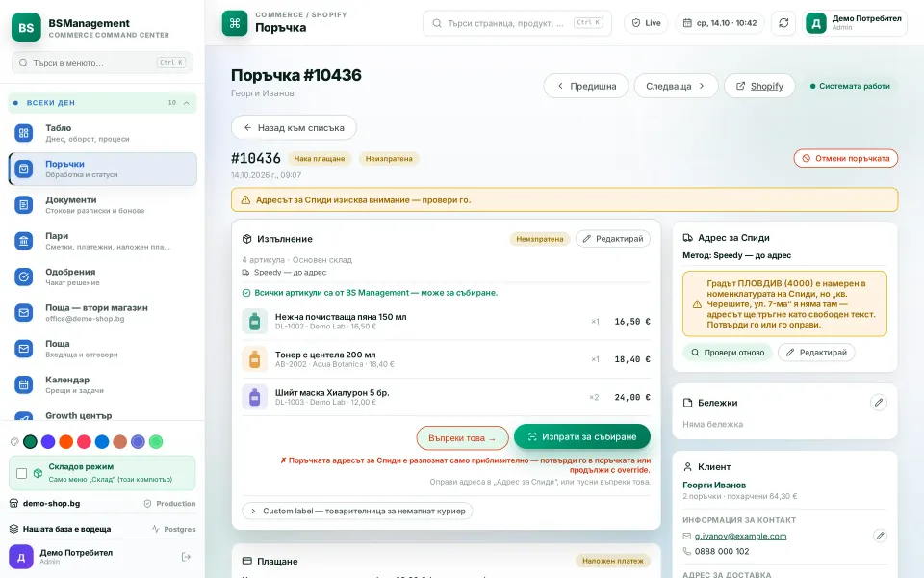Image resolution: width=924 pixels, height=578 pixels.
Task: Click the database icon by Нашата база
Action: 14,529
